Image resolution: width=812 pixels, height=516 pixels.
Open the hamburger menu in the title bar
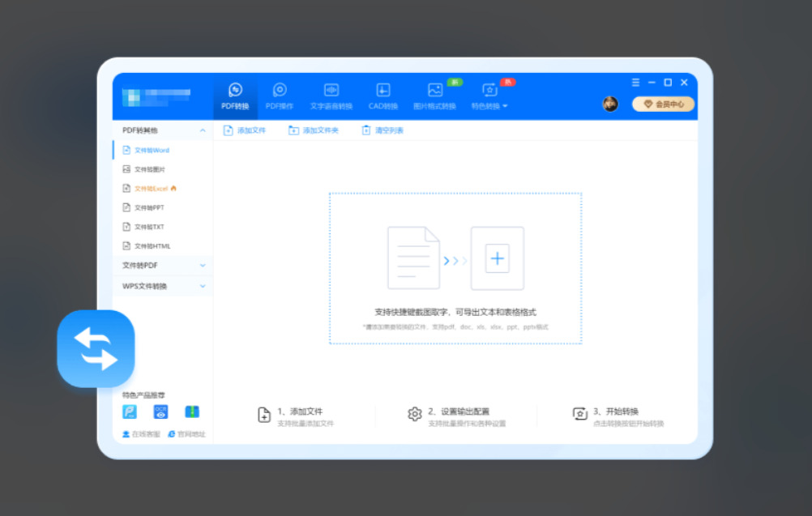(x=635, y=83)
